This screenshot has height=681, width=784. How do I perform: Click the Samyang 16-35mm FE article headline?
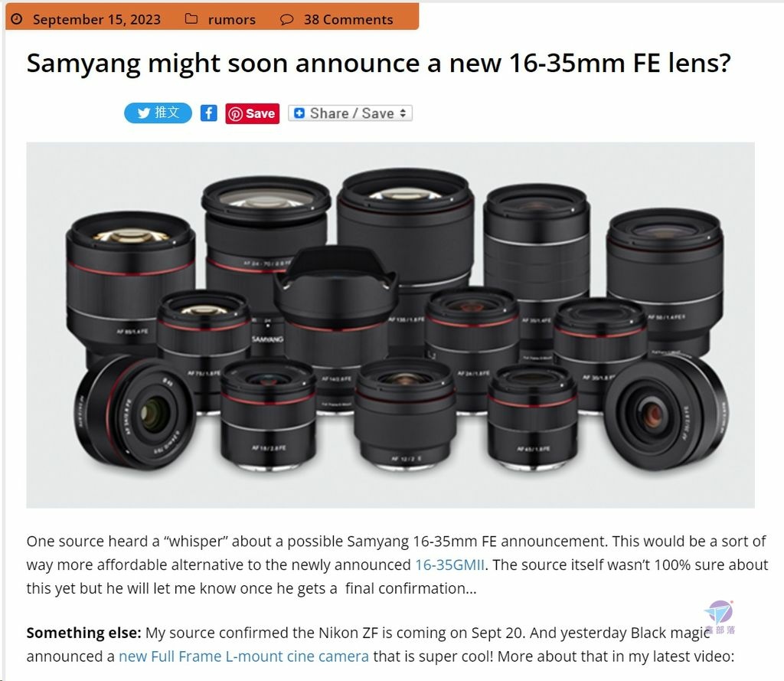(x=378, y=64)
